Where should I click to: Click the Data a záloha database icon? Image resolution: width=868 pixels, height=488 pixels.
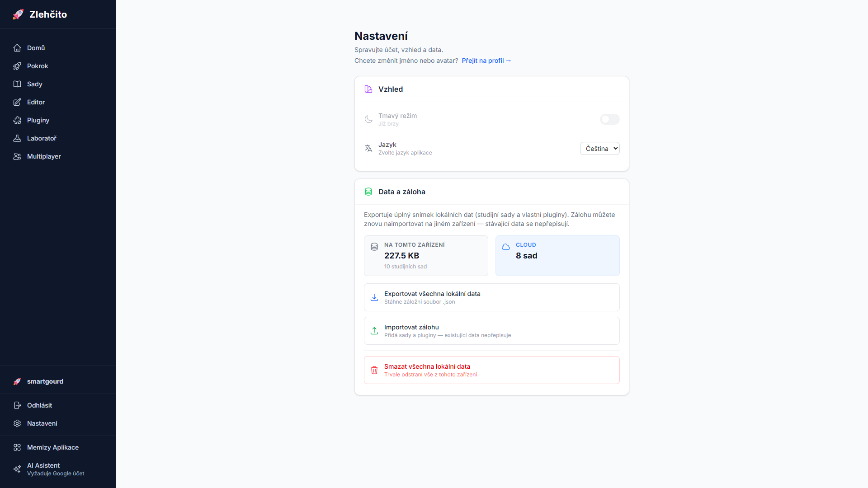(368, 192)
